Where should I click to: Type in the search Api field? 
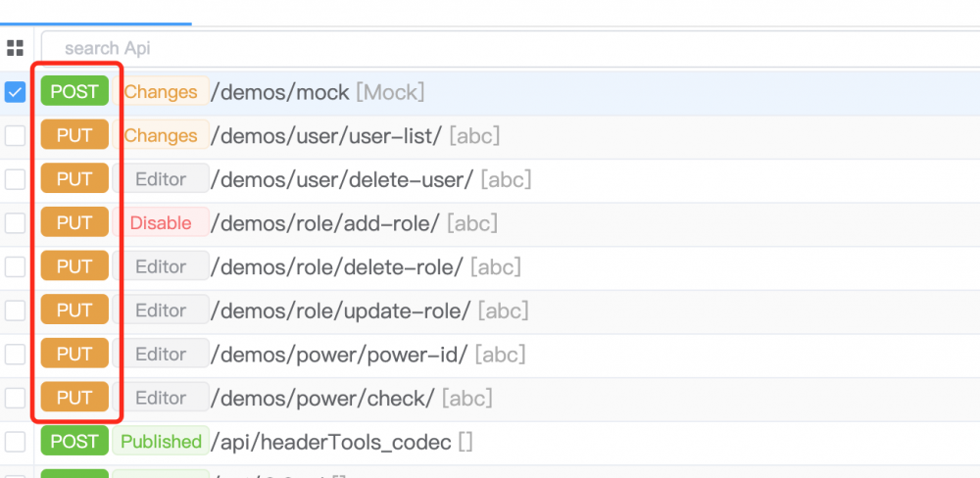[490, 48]
